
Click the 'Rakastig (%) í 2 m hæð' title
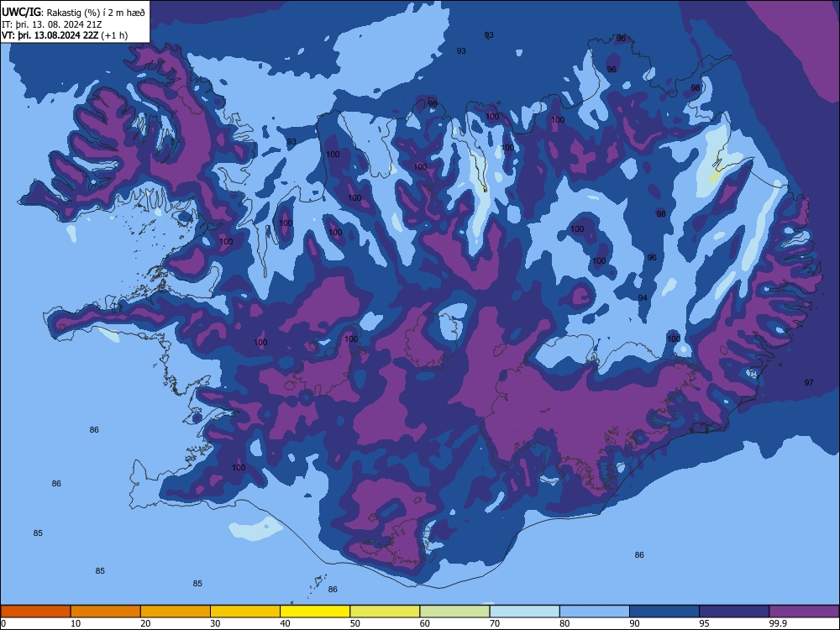coord(95,13)
